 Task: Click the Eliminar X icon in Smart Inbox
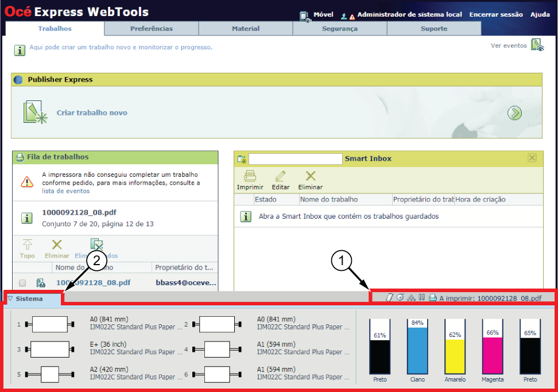(x=311, y=176)
